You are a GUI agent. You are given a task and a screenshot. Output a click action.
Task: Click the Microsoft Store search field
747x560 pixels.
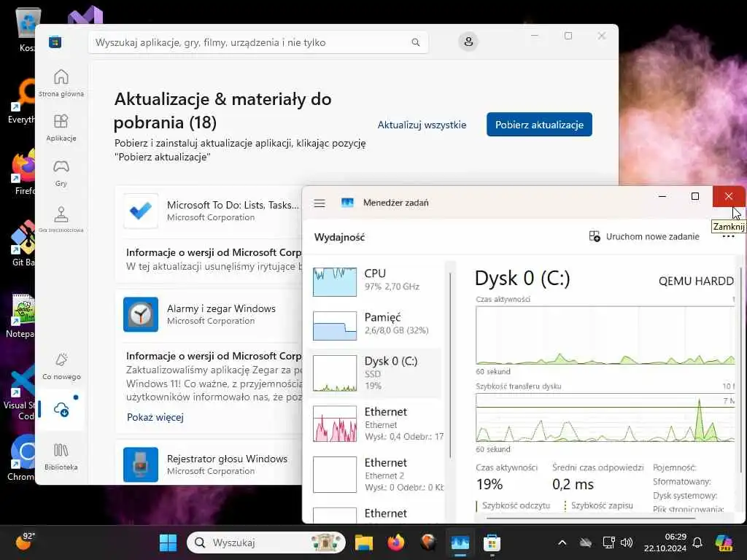point(258,42)
